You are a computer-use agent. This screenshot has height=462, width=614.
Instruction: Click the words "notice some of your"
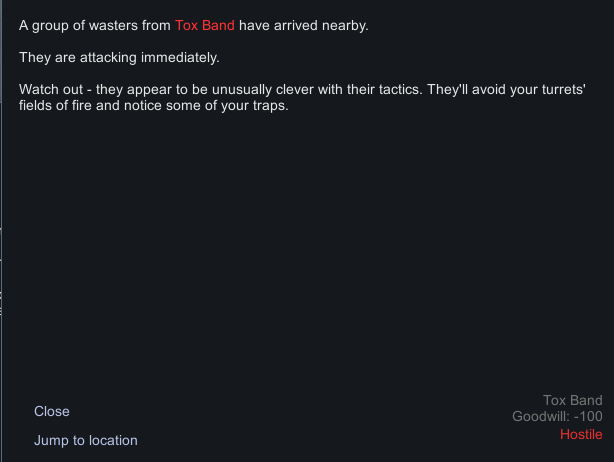pos(177,107)
